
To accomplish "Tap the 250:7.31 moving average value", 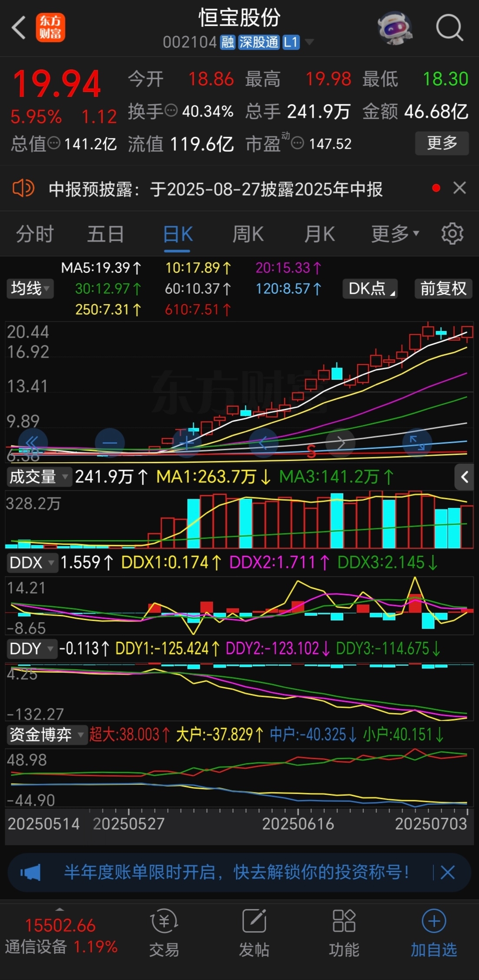I will 109,309.
